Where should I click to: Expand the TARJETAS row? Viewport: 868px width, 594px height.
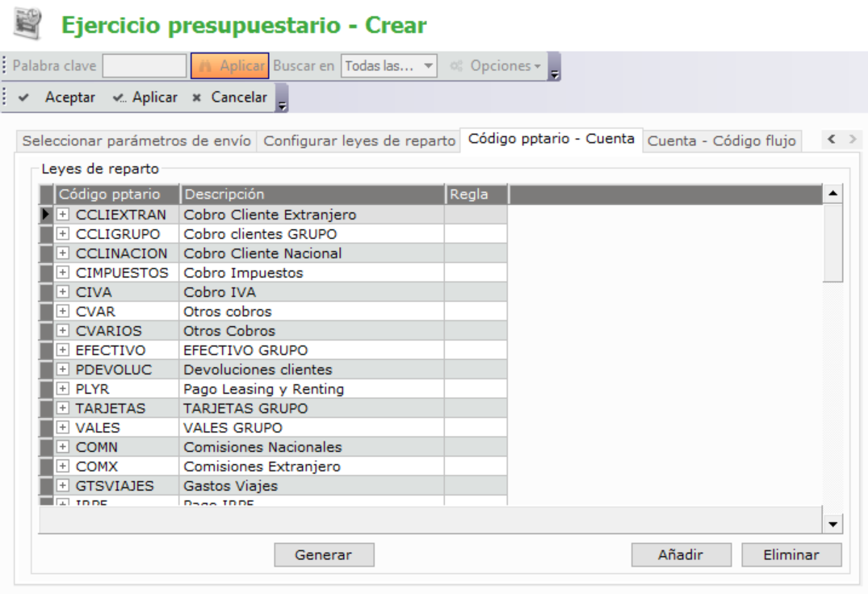point(63,408)
